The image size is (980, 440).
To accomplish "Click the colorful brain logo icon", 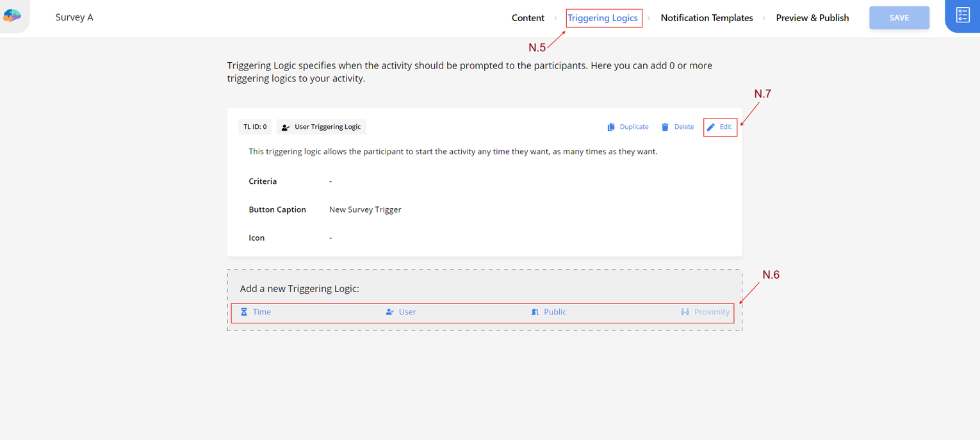I will tap(12, 16).
